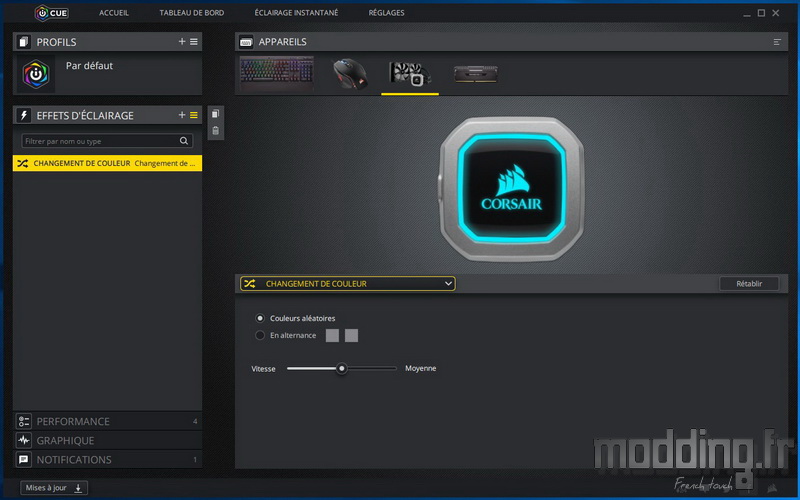
Task: Click the Filtrer par nom ou type field
Action: [107, 141]
